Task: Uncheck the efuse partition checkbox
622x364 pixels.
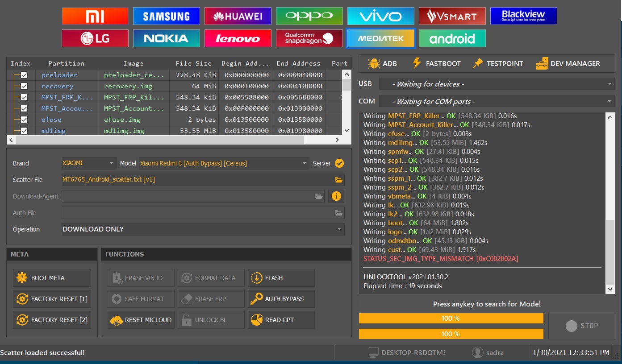Action: click(24, 120)
